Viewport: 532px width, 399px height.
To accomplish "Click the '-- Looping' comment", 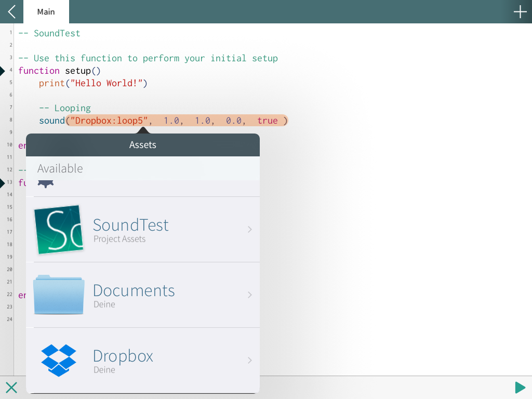I will point(65,108).
